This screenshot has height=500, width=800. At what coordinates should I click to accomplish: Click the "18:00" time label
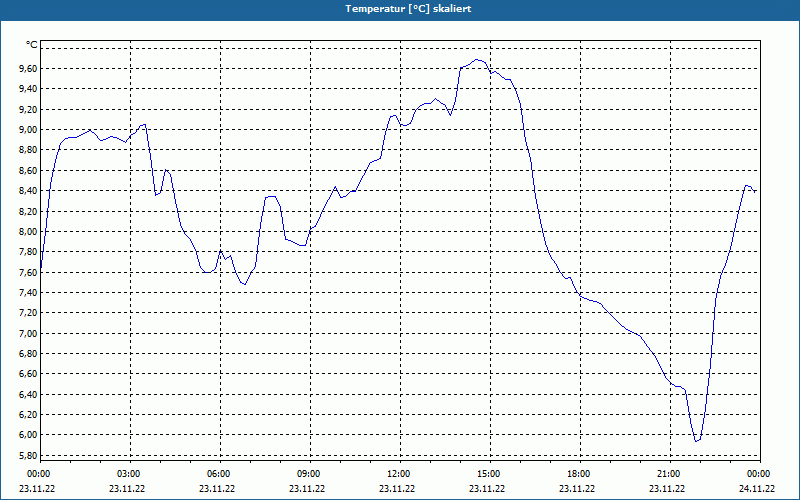578,474
